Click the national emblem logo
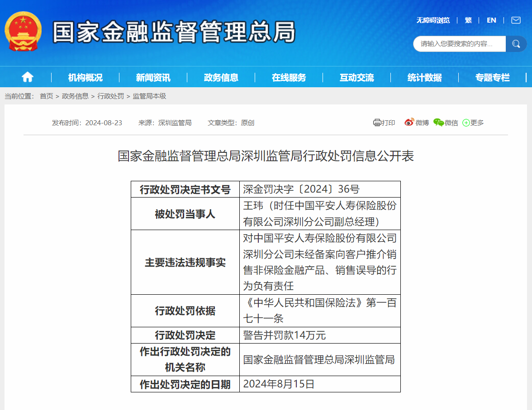 click(23, 32)
